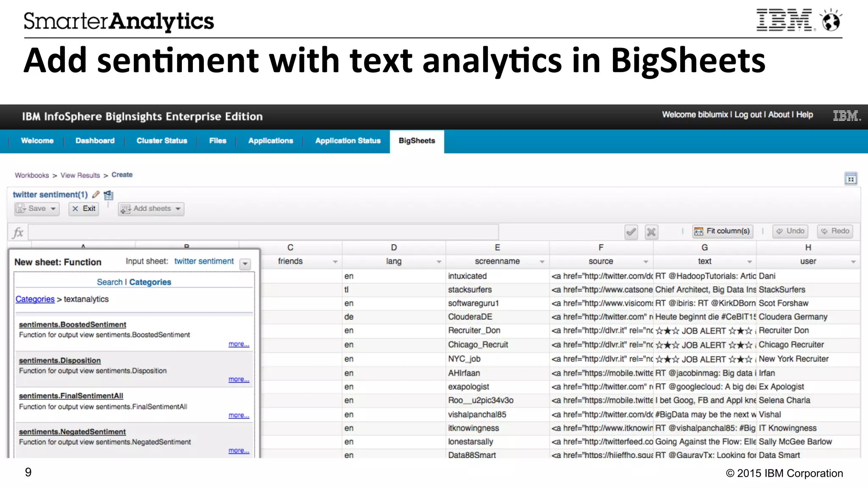Click the Fit column(s) button
The image size is (868, 489).
coord(723,231)
